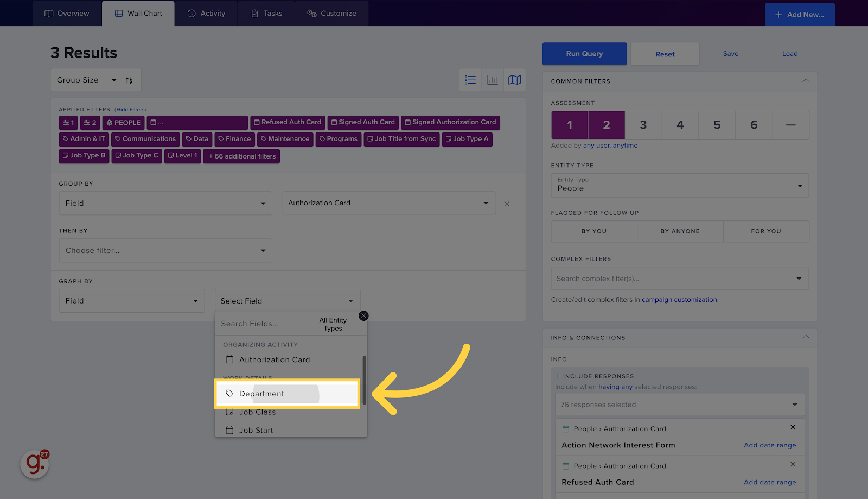Screen dimensions: 868x499
Task: Open the Customize tab
Action: (331, 13)
